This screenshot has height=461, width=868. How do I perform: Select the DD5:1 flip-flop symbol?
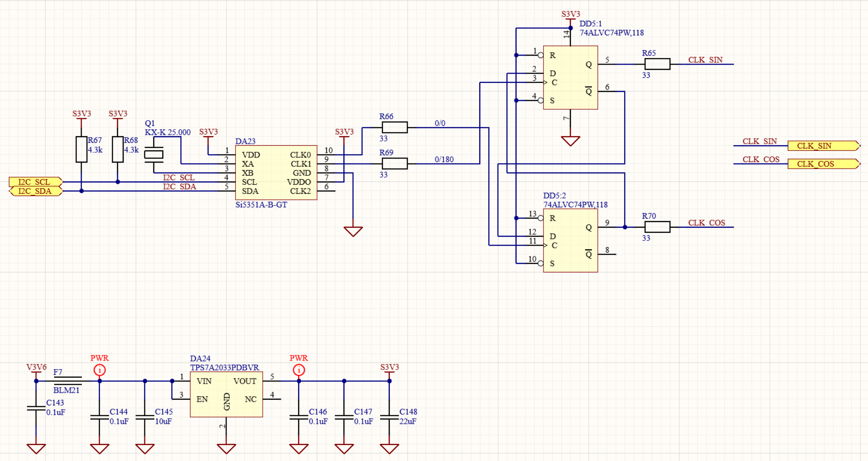(x=570, y=78)
